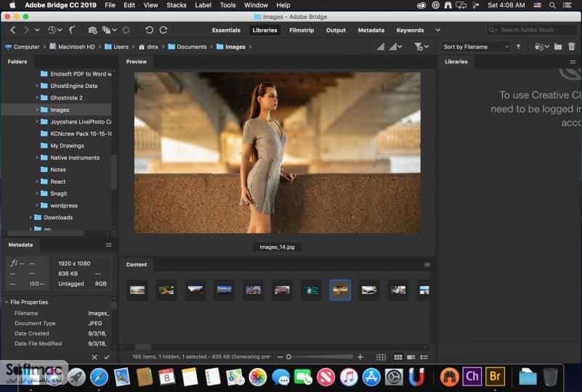Select the first thumbnail in Content
Screen dimensions: 582x392
(x=137, y=290)
